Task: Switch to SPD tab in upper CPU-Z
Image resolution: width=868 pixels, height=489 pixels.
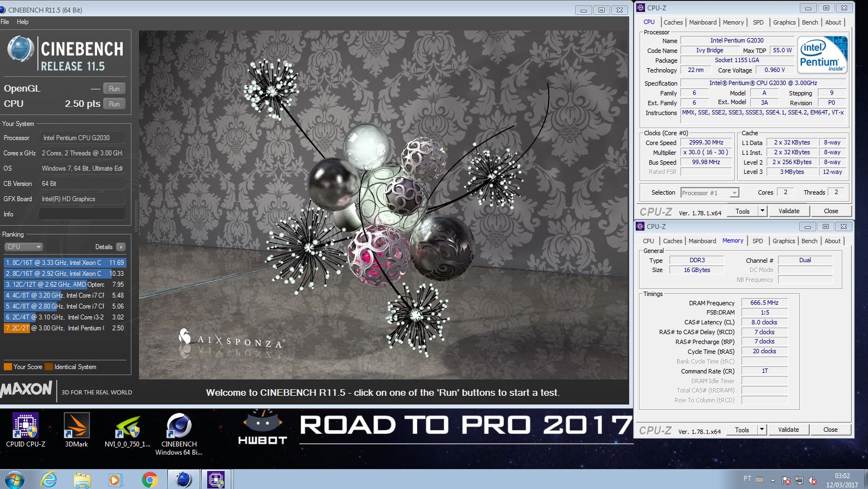Action: [758, 22]
